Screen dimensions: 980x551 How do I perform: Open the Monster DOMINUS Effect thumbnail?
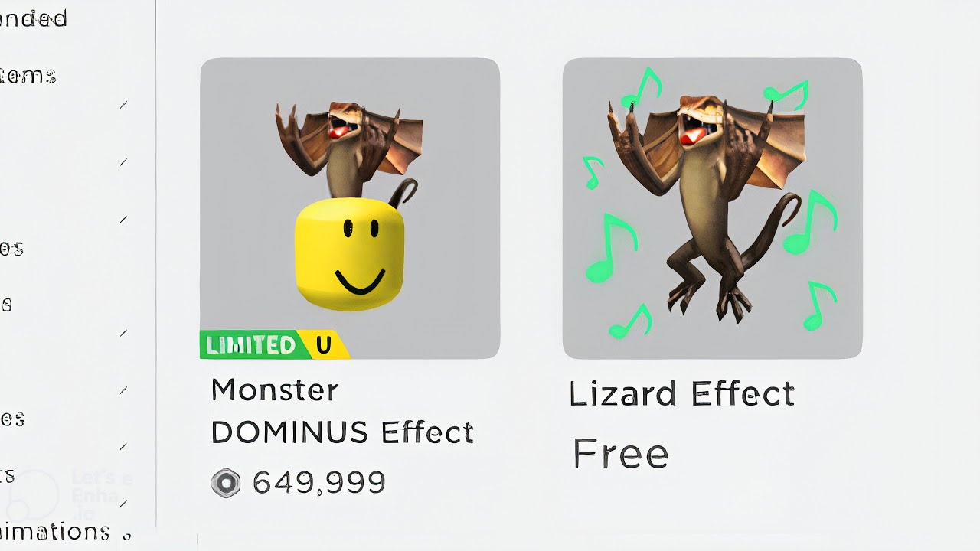point(350,208)
